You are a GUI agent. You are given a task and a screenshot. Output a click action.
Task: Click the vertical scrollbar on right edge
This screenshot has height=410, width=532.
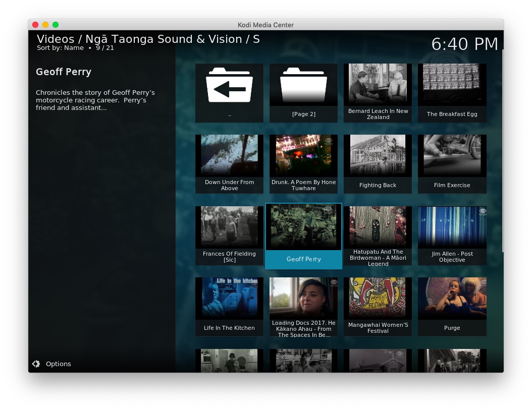502,151
